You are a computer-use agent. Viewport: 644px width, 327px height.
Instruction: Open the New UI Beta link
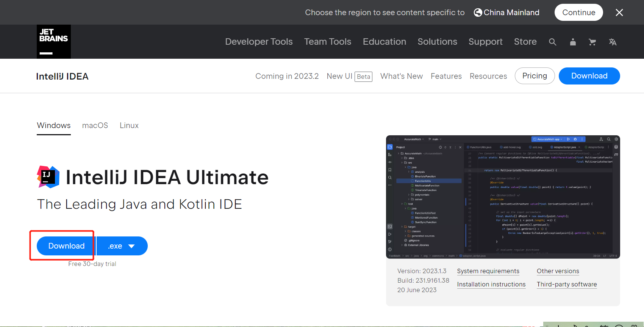tap(349, 77)
